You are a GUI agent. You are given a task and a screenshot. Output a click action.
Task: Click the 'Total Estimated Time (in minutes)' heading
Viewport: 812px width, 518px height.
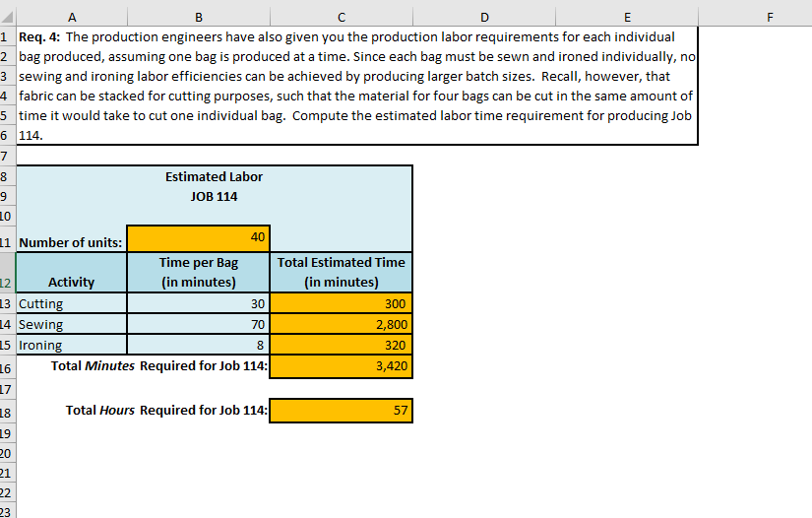click(x=342, y=273)
